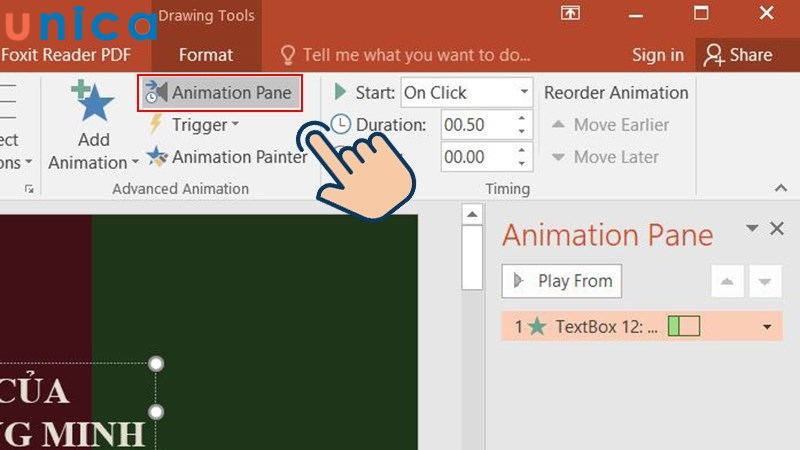Screen dimensions: 800x450
Task: Decrease the Duration with down spinner
Action: [521, 132]
